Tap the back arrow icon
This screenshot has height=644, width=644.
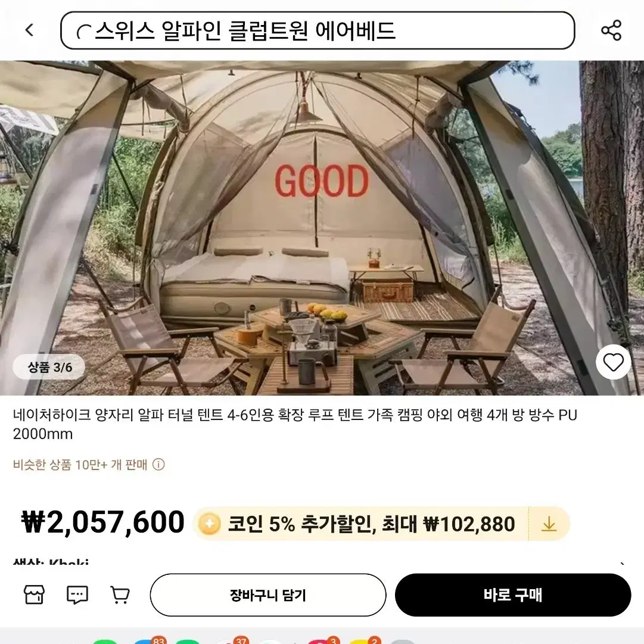29,30
